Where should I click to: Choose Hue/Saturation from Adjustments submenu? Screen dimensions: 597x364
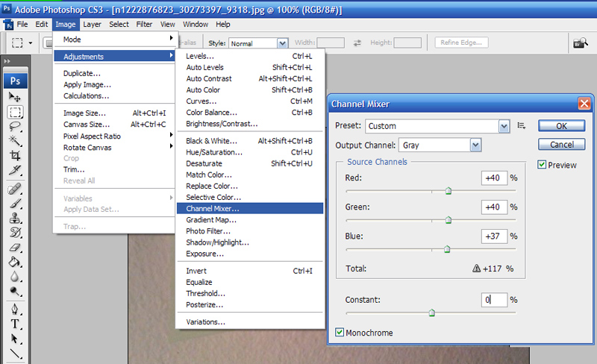[213, 152]
